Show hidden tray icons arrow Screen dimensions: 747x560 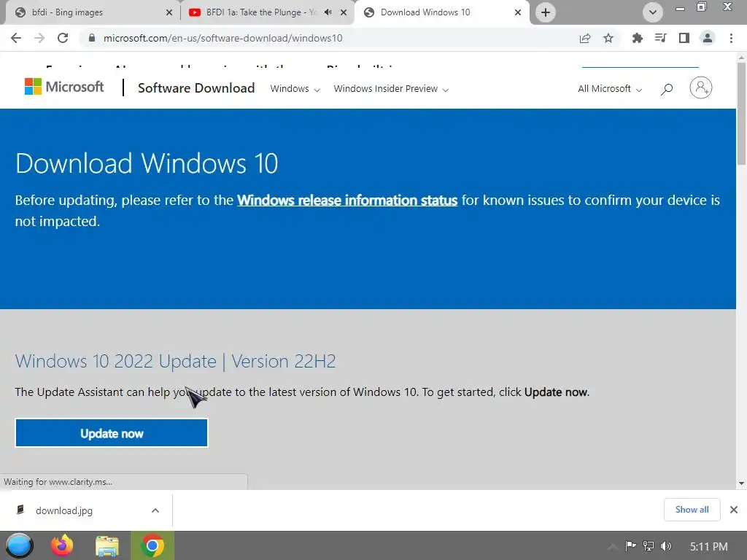pyautogui.click(x=613, y=546)
